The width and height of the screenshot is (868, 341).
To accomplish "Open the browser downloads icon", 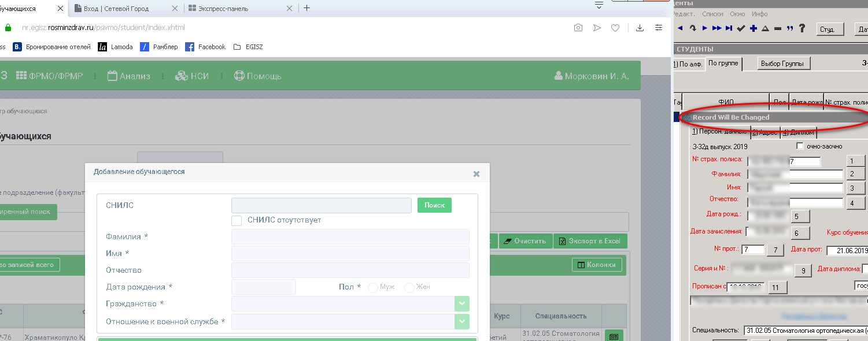I will tap(640, 28).
